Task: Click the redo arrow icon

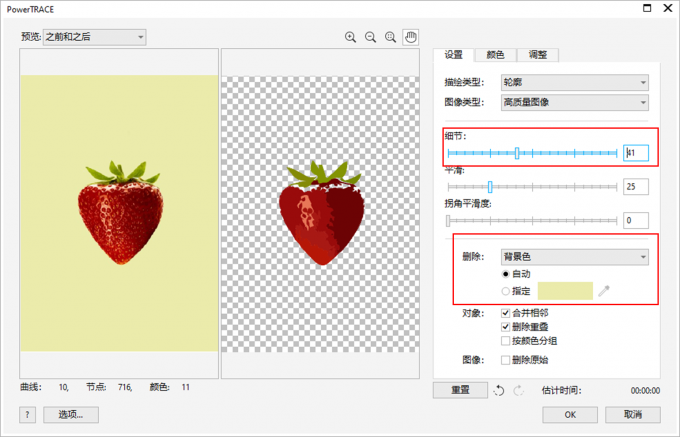Action: point(517,390)
